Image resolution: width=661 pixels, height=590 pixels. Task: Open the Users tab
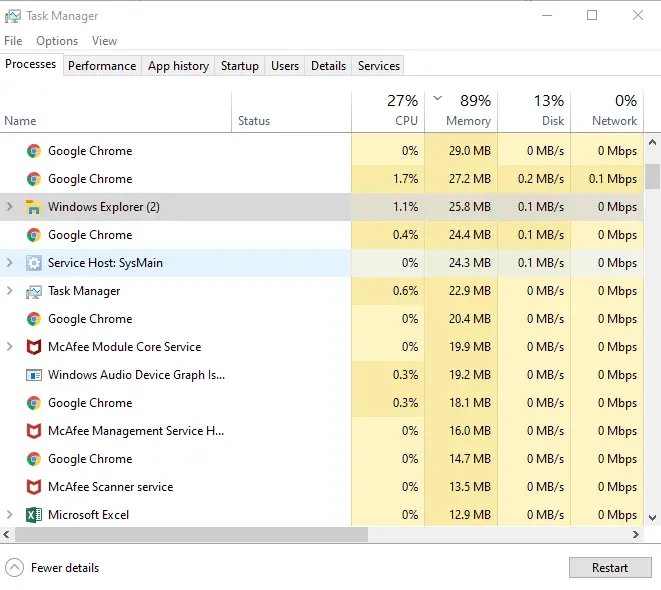click(285, 66)
